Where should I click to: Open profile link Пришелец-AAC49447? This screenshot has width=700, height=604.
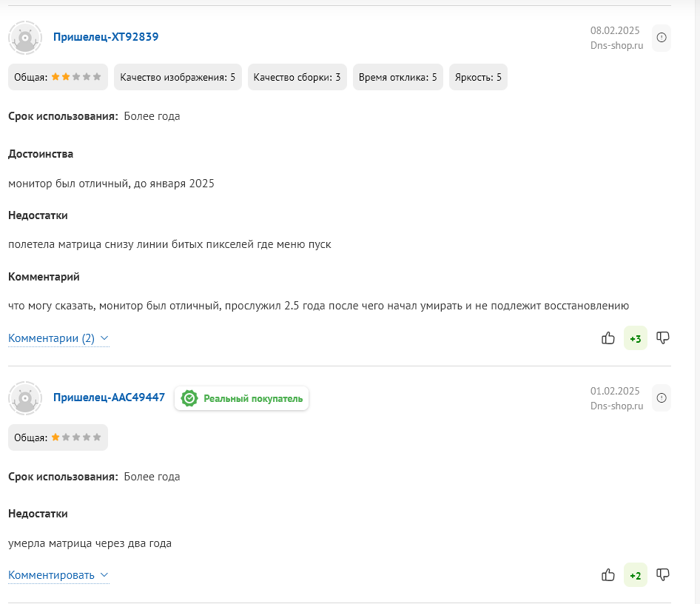[109, 397]
